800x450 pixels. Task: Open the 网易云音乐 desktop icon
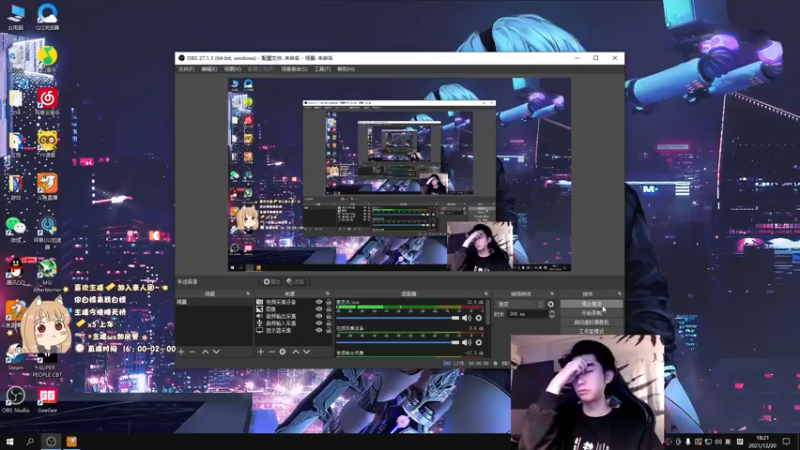(47, 101)
